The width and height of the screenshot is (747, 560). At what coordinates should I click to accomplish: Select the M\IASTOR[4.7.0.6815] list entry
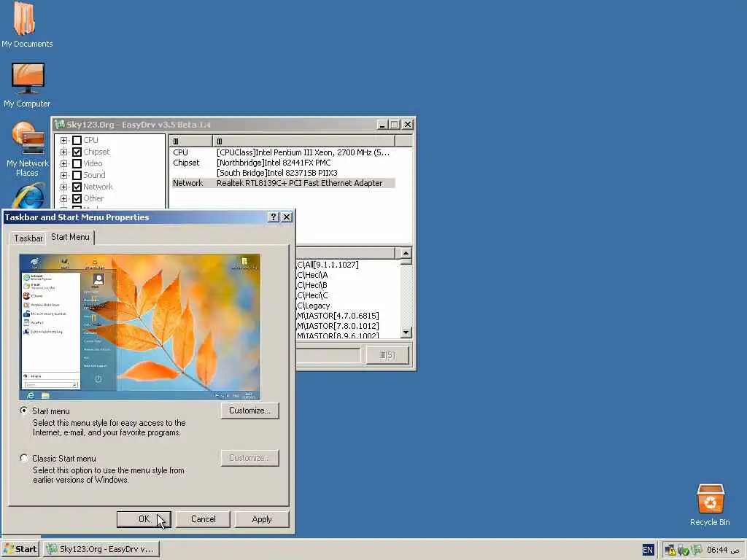338,316
